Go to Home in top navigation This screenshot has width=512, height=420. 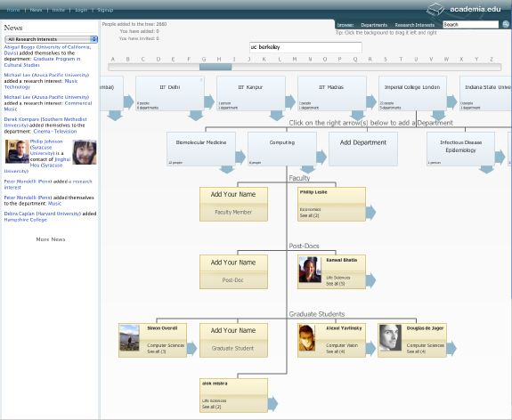pyautogui.click(x=13, y=10)
